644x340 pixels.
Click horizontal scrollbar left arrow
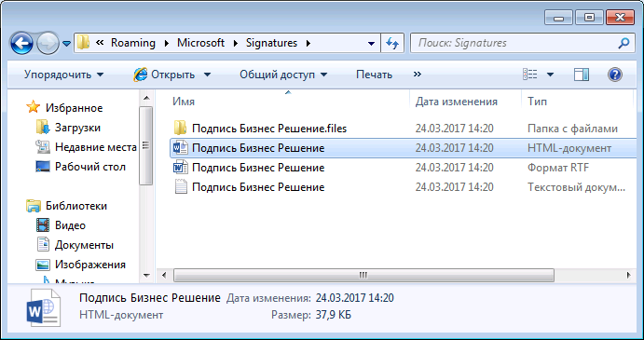164,275
